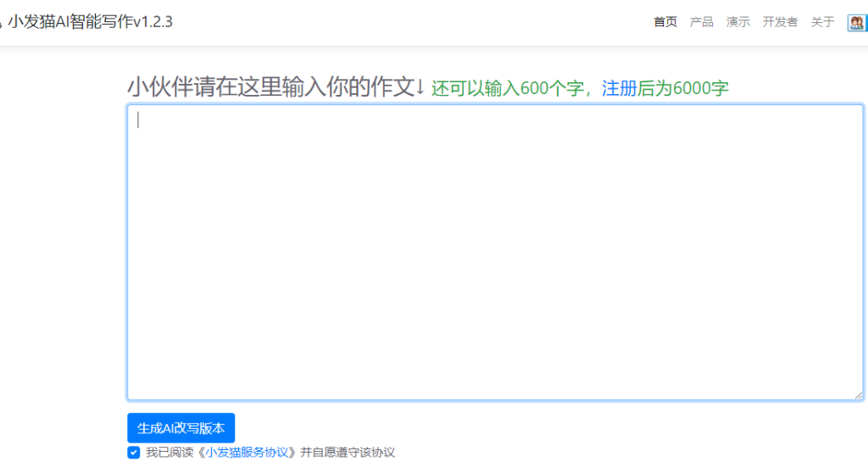Click the textarea resize handle corner
Image resolution: width=868 pixels, height=462 pixels.
tap(858, 395)
